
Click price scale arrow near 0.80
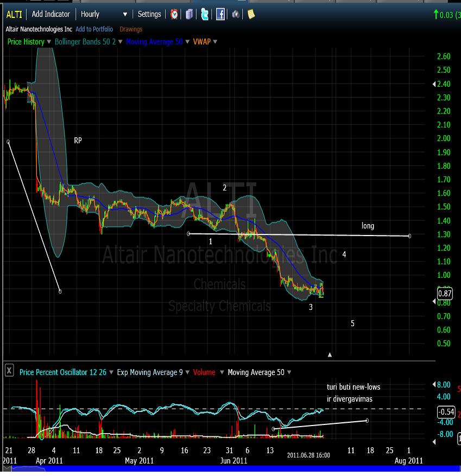pyautogui.click(x=434, y=301)
